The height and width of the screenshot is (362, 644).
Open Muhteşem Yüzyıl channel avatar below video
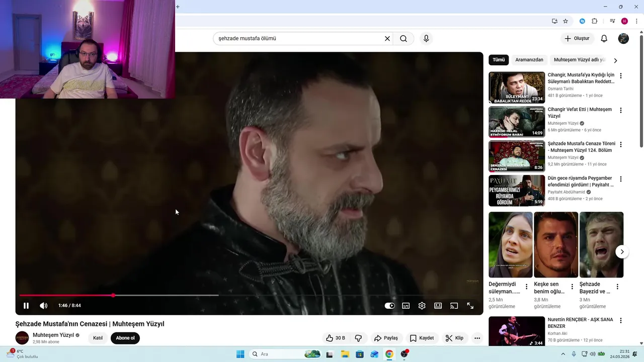click(22, 338)
